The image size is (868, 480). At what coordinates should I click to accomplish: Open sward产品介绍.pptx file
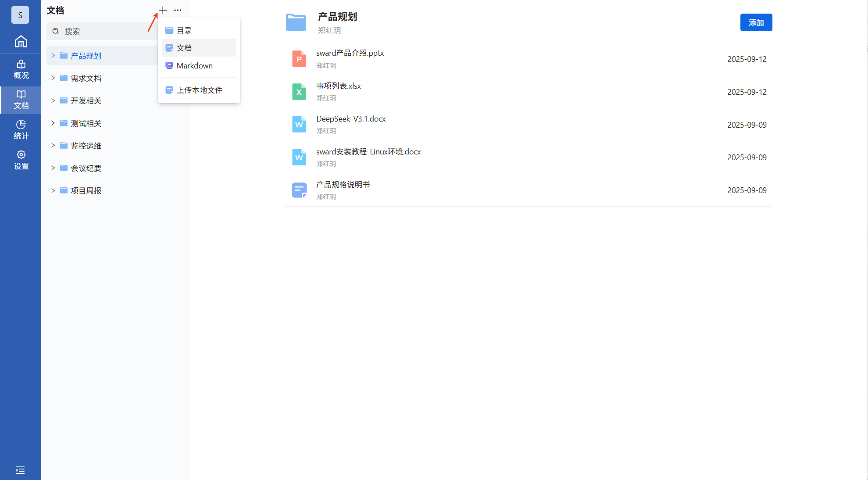tap(350, 53)
